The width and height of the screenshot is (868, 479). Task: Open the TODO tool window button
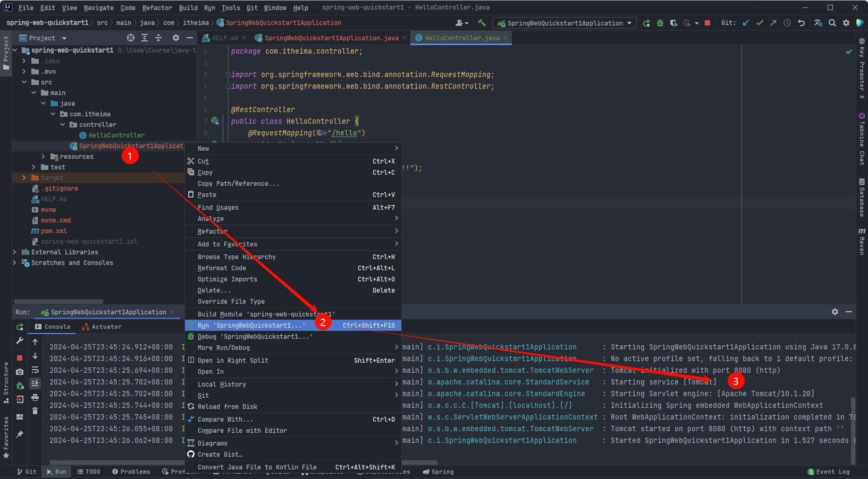[x=89, y=472]
